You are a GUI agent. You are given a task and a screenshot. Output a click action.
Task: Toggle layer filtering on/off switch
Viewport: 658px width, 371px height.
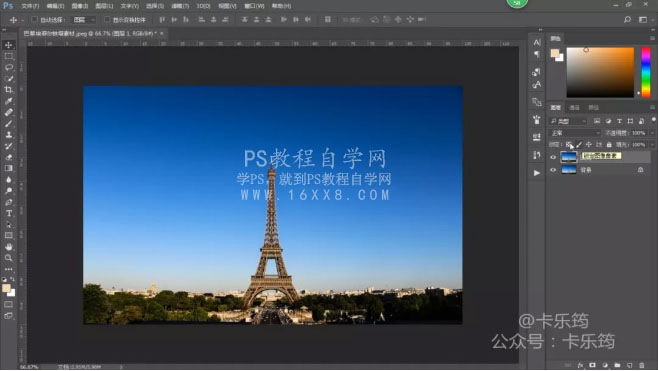653,120
